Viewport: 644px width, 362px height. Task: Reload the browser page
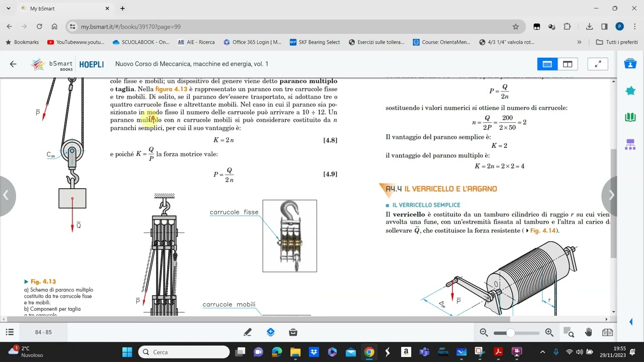(x=40, y=27)
